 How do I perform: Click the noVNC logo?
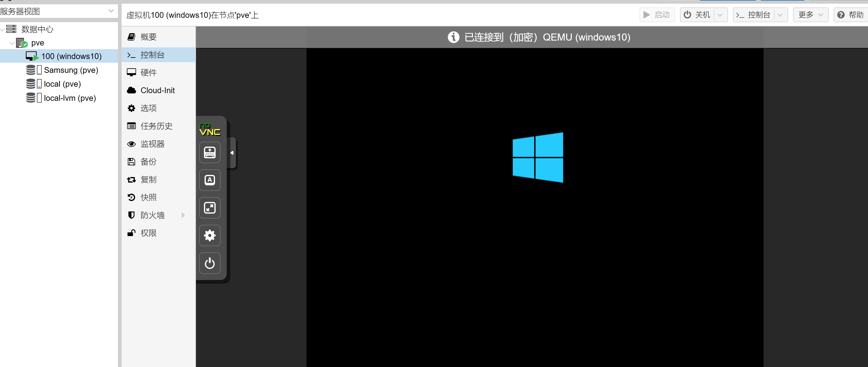click(209, 129)
